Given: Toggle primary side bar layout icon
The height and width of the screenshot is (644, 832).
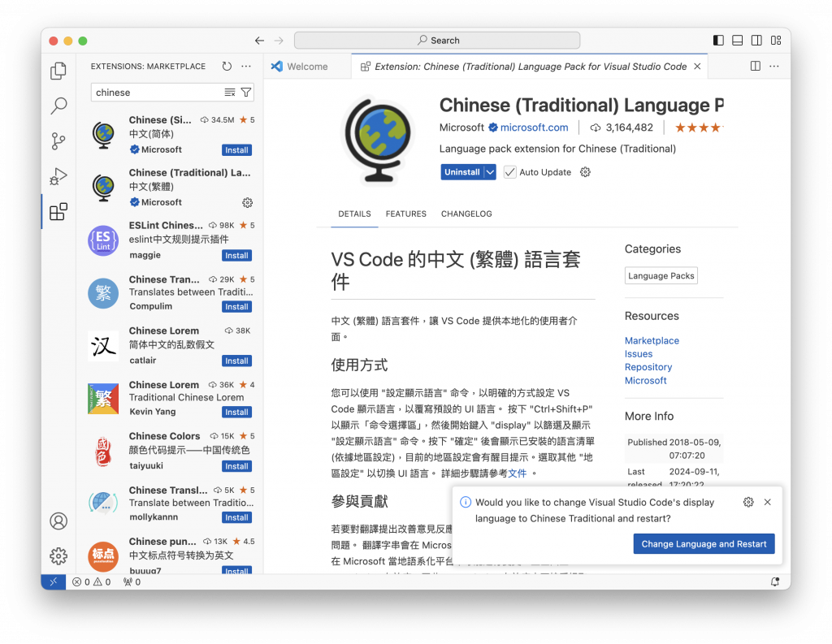Looking at the screenshot, I should pyautogui.click(x=718, y=41).
